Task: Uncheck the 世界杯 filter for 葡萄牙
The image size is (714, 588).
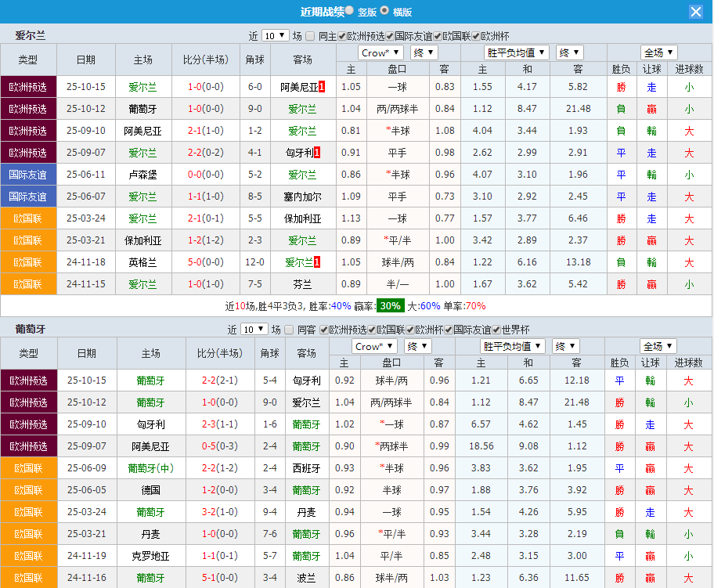Action: click(x=496, y=329)
